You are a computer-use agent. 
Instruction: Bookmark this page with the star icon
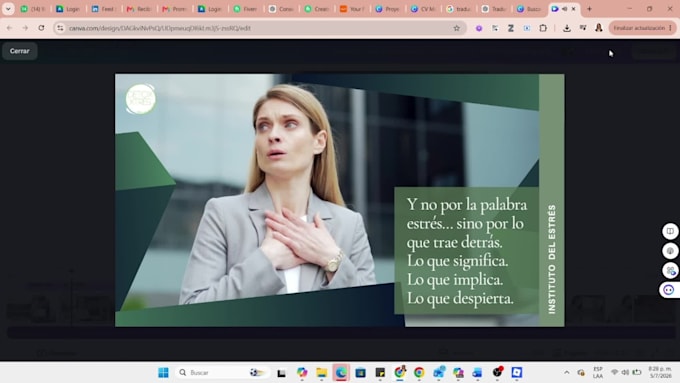point(457,28)
